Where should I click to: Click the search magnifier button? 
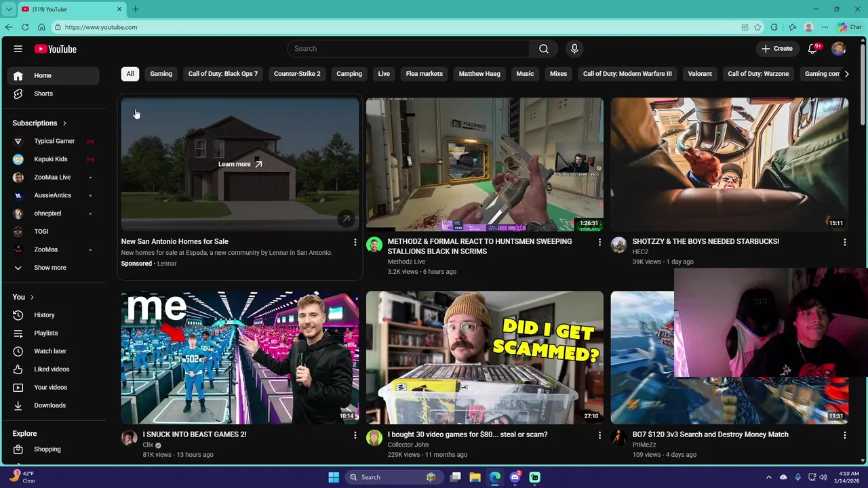pos(544,49)
